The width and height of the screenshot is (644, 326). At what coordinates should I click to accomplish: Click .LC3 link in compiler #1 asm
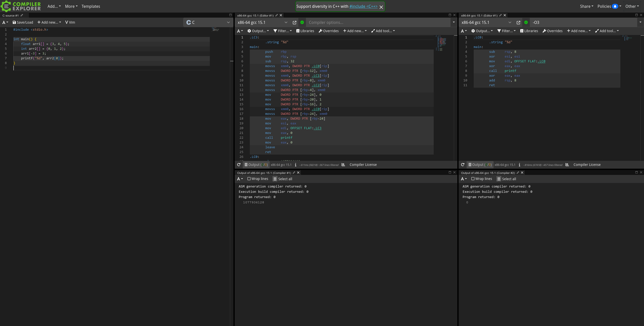pyautogui.click(x=317, y=128)
